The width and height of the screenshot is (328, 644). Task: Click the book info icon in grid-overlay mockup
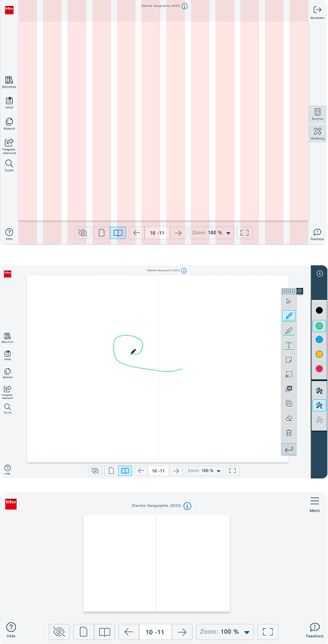(184, 7)
